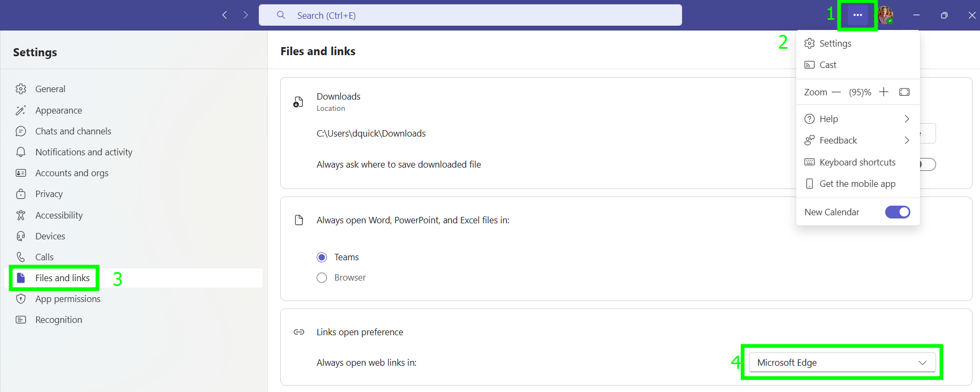The width and height of the screenshot is (980, 392).
Task: Zoom in with the plus icon
Action: point(884,92)
